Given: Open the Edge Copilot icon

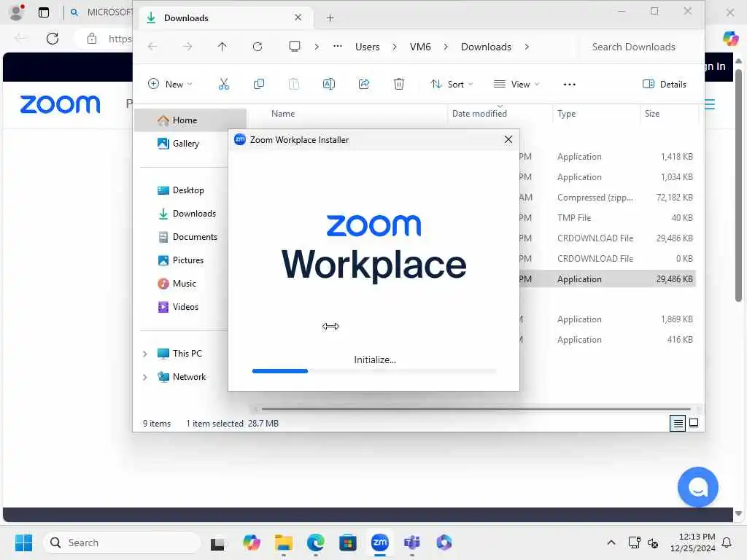Looking at the screenshot, I should [730, 38].
